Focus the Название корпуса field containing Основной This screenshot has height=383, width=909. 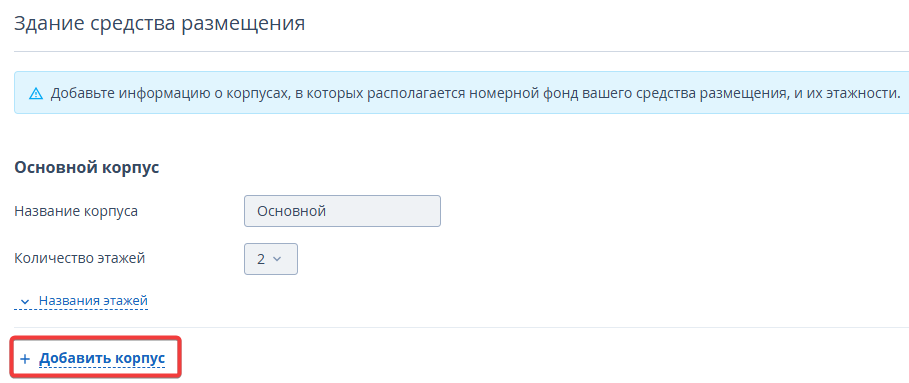click(x=342, y=211)
